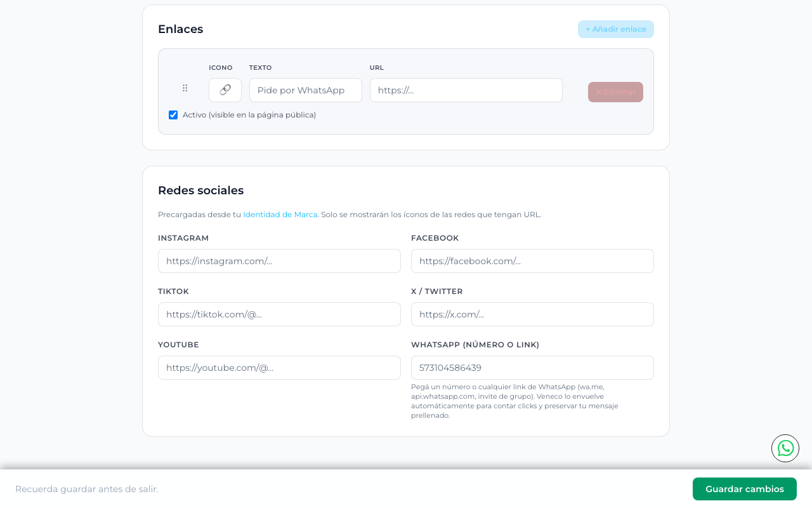The width and height of the screenshot is (812, 508).
Task: Click the Añadir enlace button
Action: 616,29
